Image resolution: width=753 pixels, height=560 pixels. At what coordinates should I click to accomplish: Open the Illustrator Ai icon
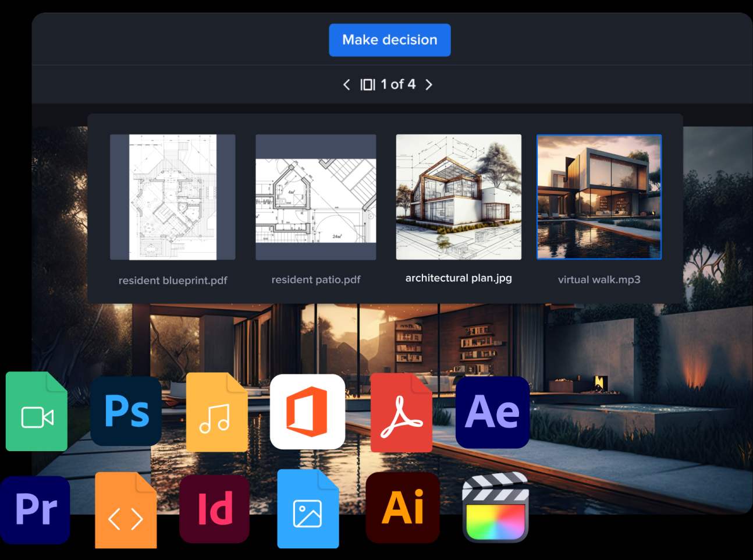tap(403, 508)
